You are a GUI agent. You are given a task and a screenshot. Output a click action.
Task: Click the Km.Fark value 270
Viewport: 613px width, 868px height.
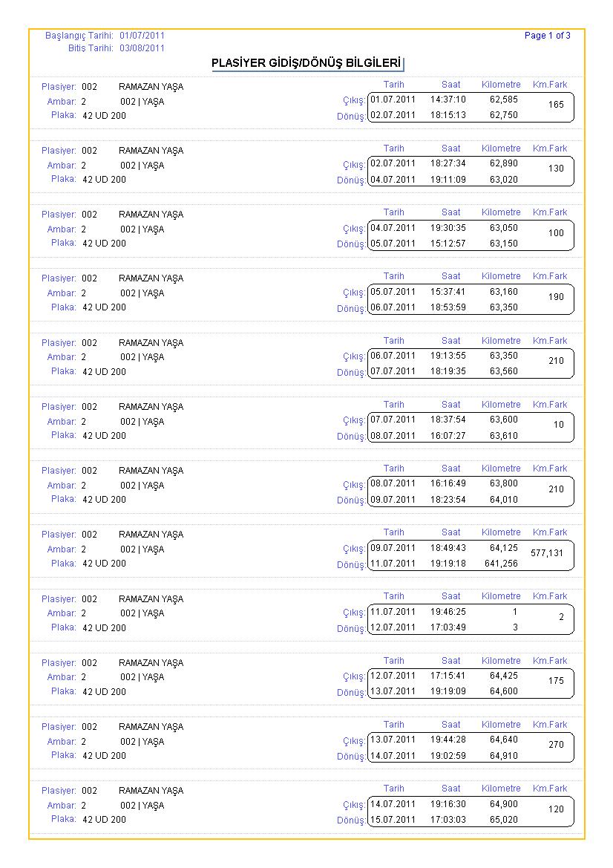pyautogui.click(x=556, y=745)
